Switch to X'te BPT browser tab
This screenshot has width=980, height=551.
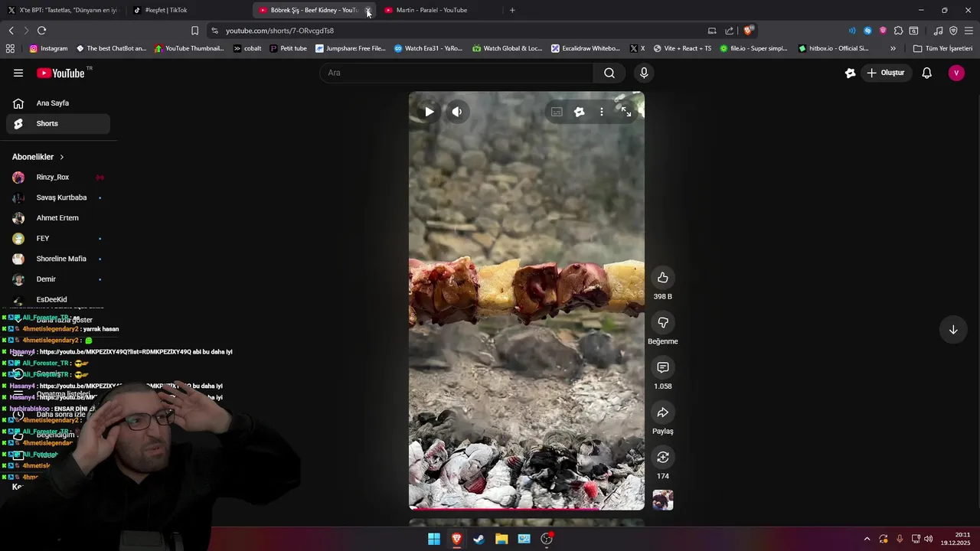pyautogui.click(x=63, y=10)
